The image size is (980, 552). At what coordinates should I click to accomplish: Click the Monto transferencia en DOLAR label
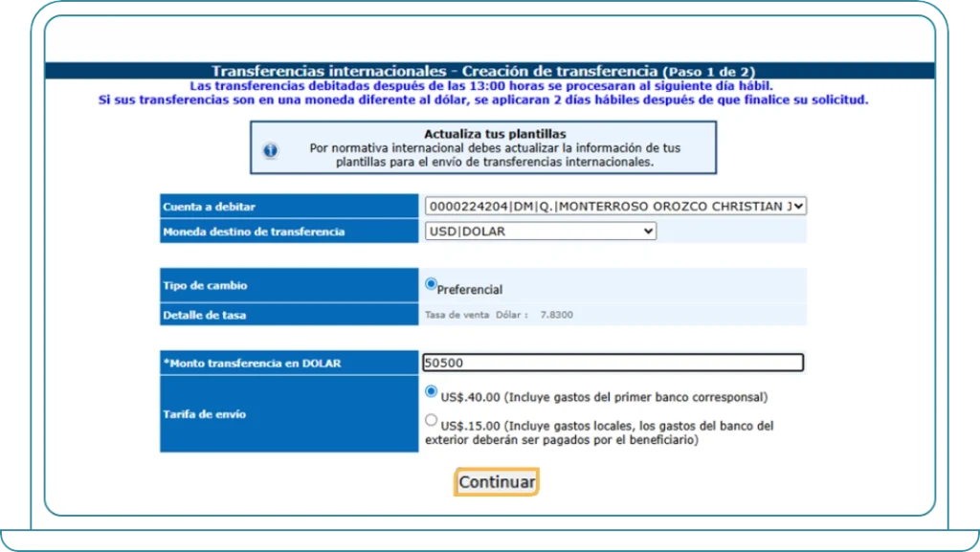point(287,363)
